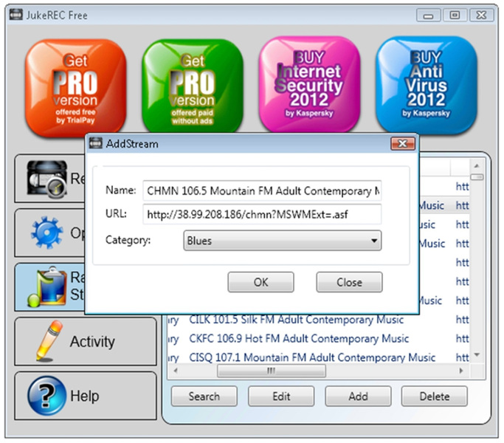
Task: Select CKFC 106.9 Hot FM station row
Action: tap(318, 338)
